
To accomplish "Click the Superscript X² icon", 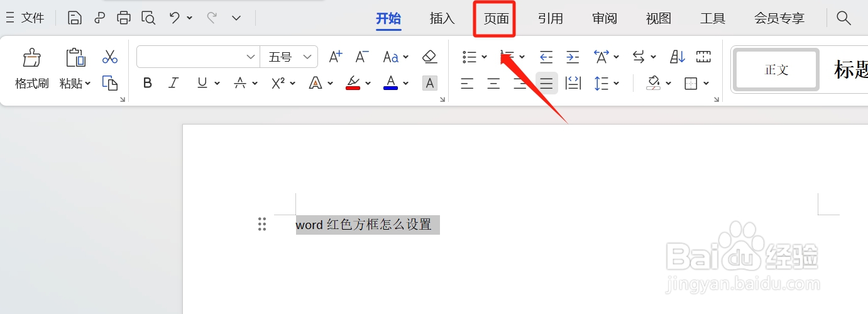I will (278, 82).
